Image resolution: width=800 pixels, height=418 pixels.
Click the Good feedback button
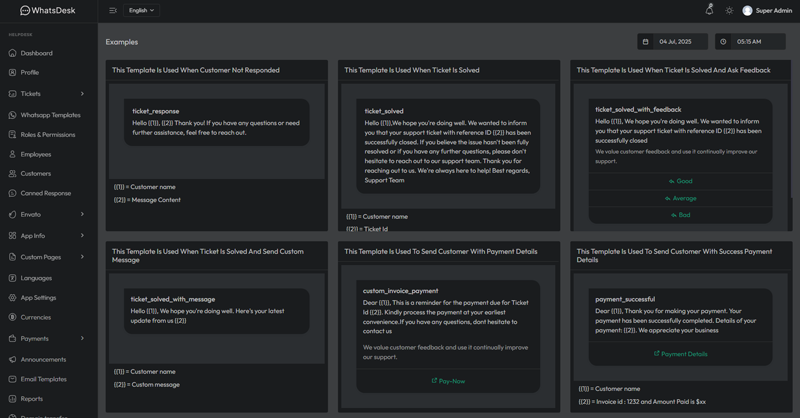point(680,181)
